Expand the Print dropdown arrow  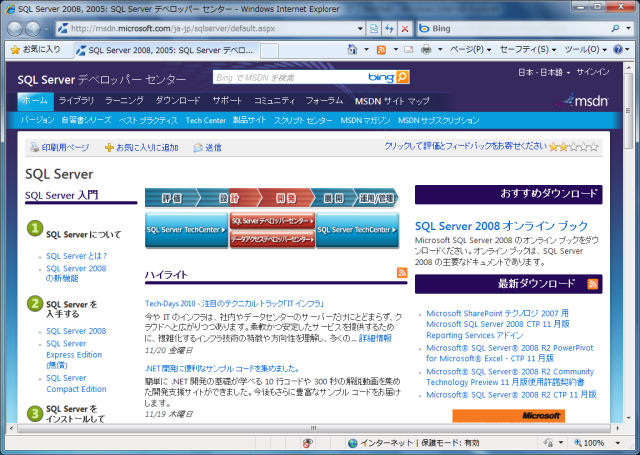[x=440, y=50]
